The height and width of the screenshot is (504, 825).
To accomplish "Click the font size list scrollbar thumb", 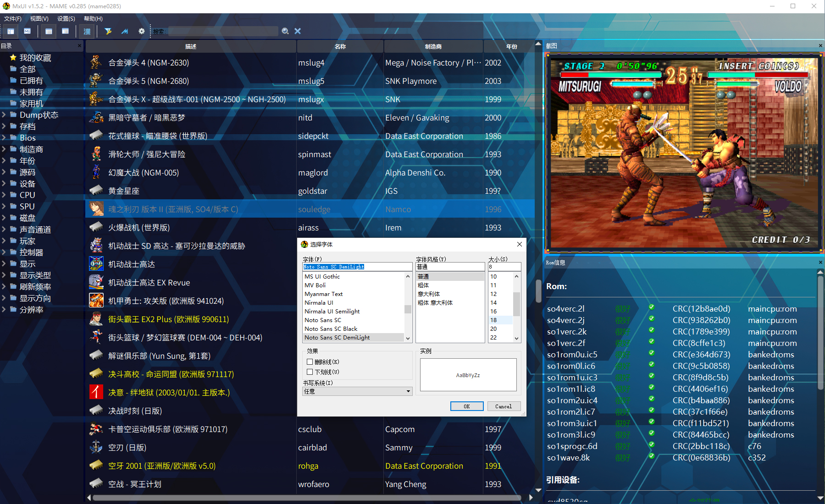I will pyautogui.click(x=516, y=304).
